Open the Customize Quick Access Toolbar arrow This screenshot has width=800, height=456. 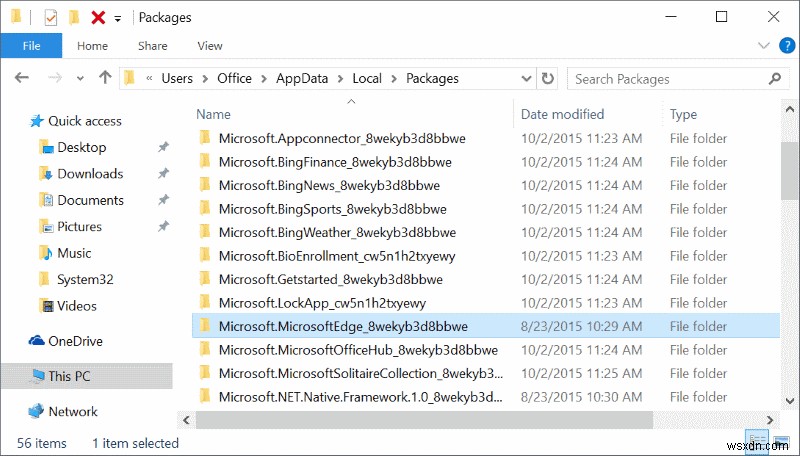click(x=117, y=19)
